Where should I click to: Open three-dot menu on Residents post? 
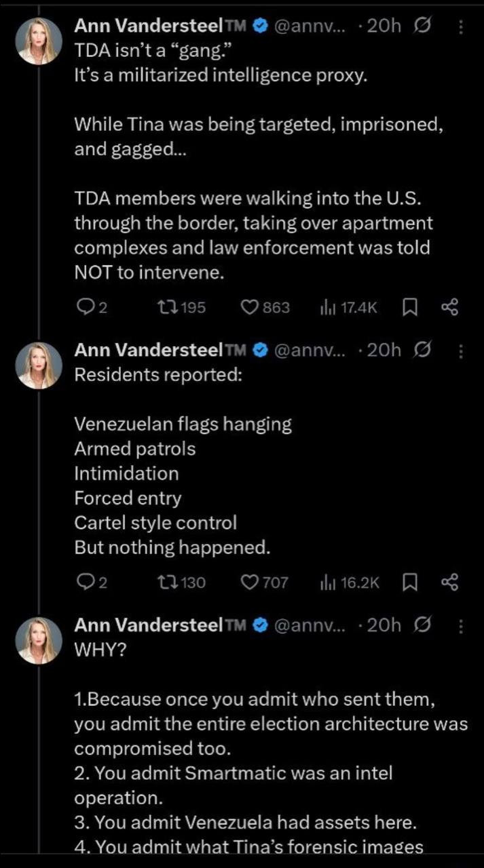(461, 351)
